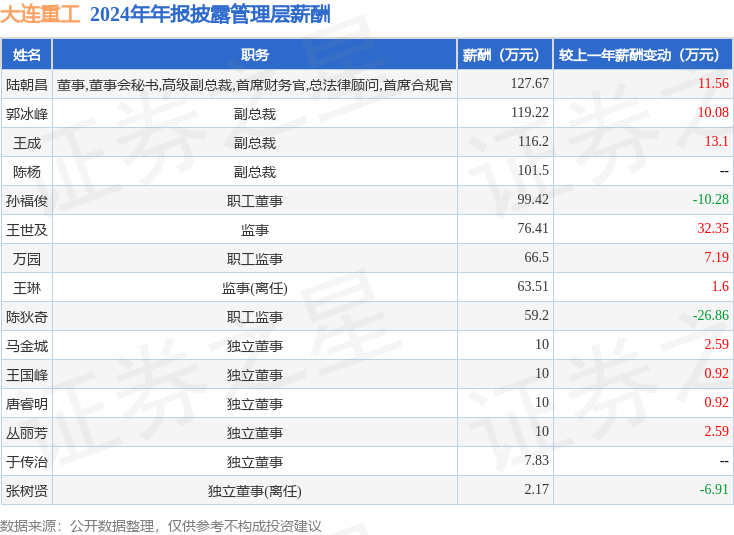Click the change value 13.1
This screenshot has height=535, width=734.
[717, 141]
